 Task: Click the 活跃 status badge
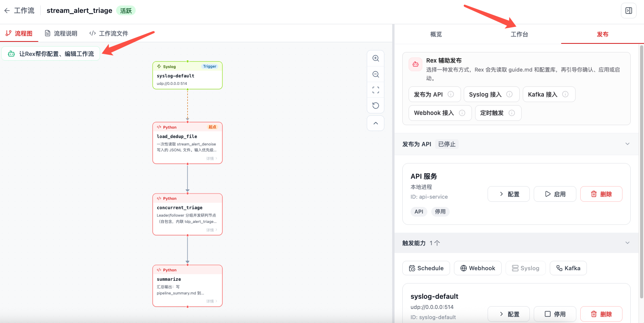(x=126, y=11)
